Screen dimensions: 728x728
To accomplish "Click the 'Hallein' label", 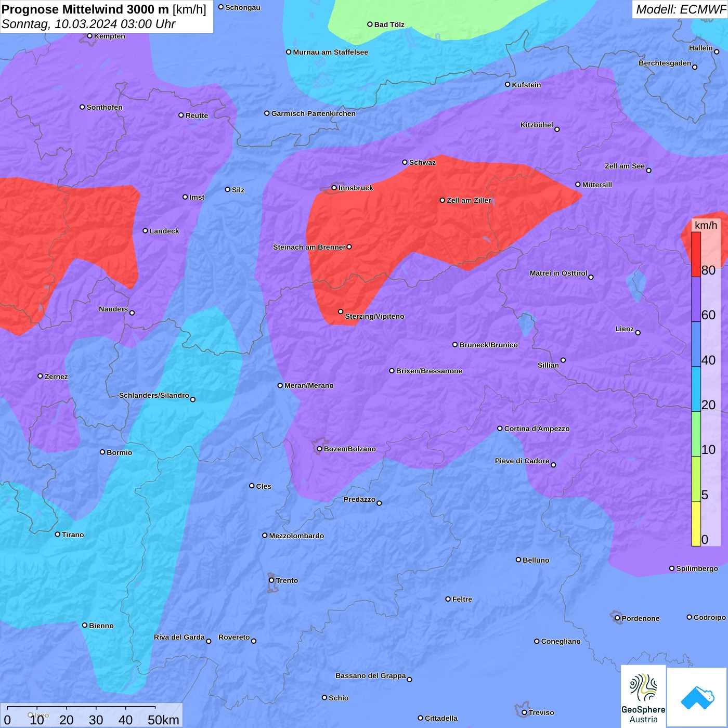I will tap(701, 48).
